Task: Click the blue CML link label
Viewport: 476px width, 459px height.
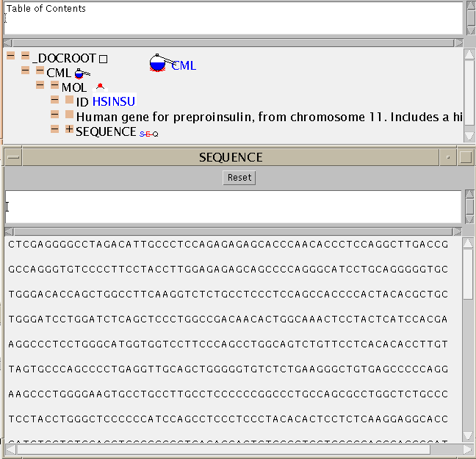Action: click(x=184, y=66)
